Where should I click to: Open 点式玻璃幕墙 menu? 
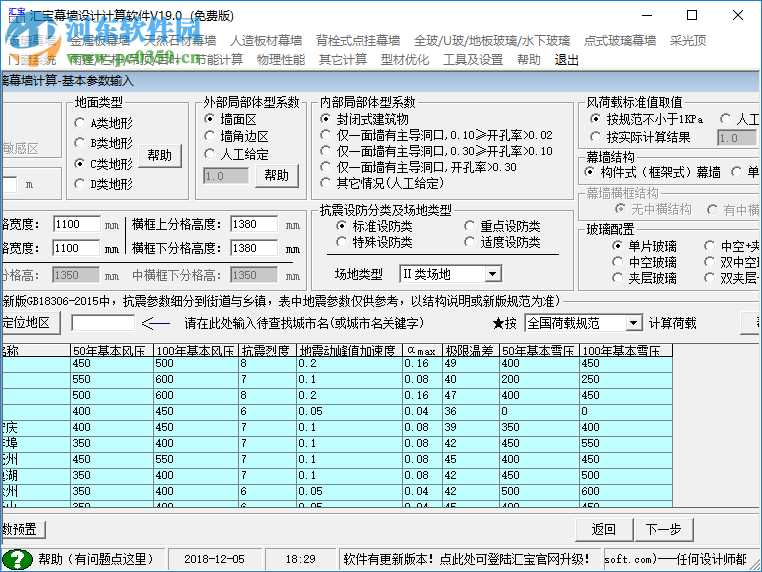coord(620,40)
